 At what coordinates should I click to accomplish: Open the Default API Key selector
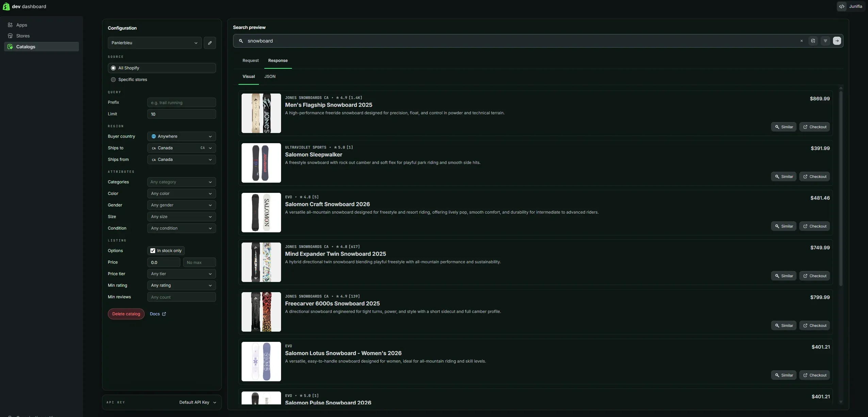[x=198, y=402]
